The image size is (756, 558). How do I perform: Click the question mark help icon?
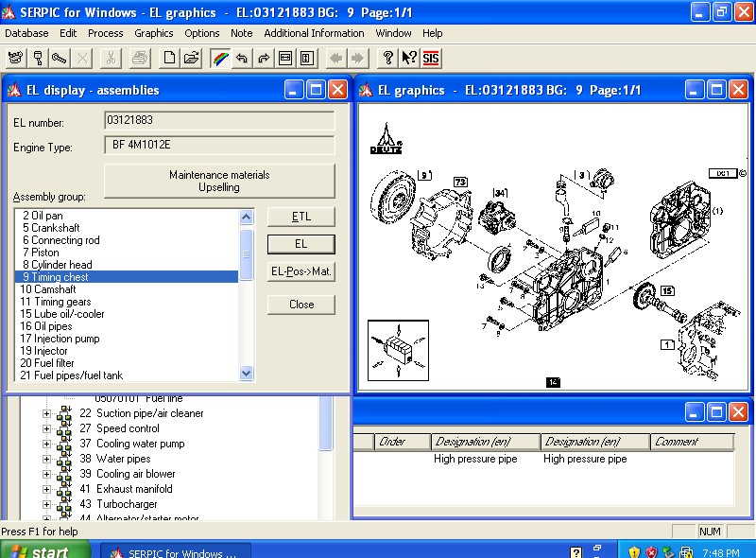(387, 59)
